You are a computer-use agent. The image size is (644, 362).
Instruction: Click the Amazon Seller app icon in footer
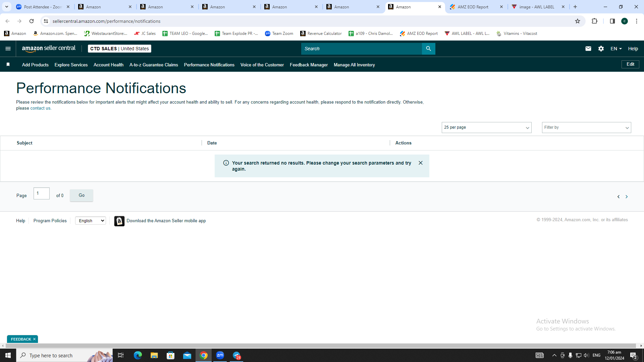click(x=119, y=221)
